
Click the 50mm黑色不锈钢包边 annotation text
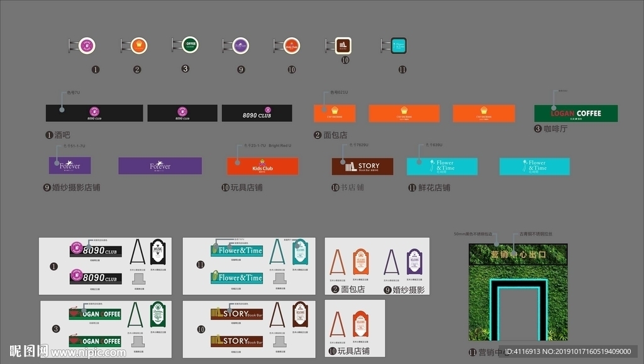473,234
